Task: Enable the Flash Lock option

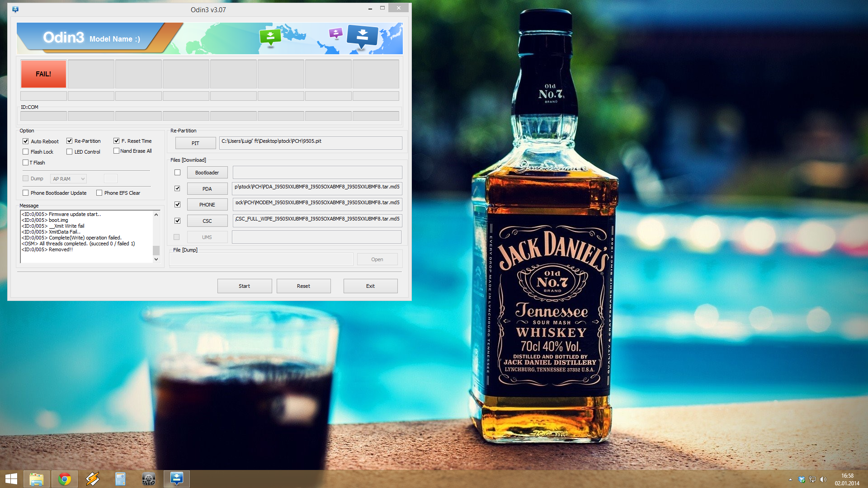Action: click(26, 152)
